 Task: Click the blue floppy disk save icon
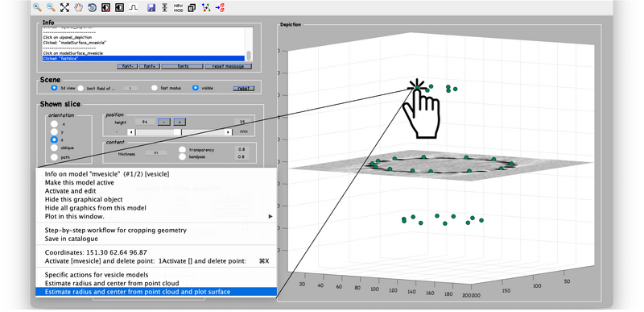151,7
